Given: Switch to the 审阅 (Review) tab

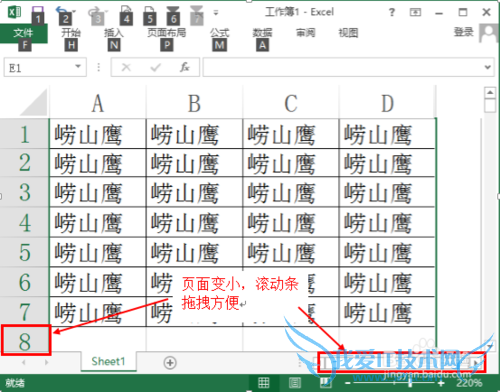Looking at the screenshot, I should coord(305,33).
